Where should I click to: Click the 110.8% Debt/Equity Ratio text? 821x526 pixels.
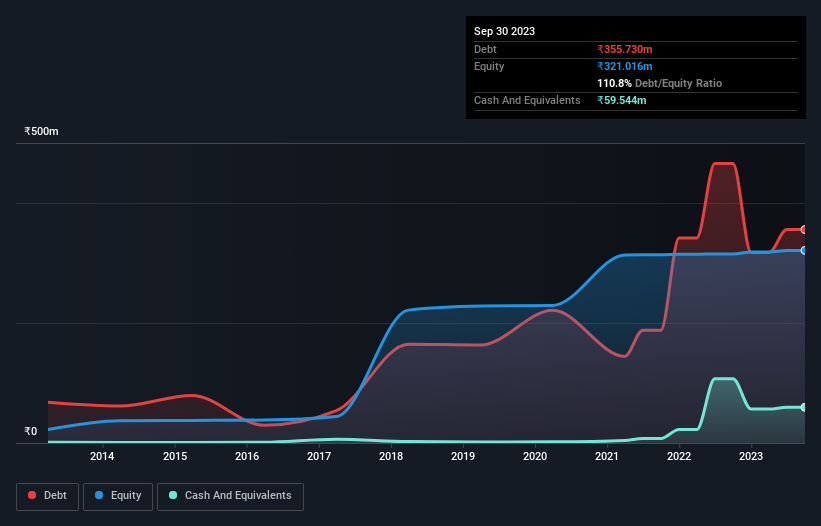point(659,83)
